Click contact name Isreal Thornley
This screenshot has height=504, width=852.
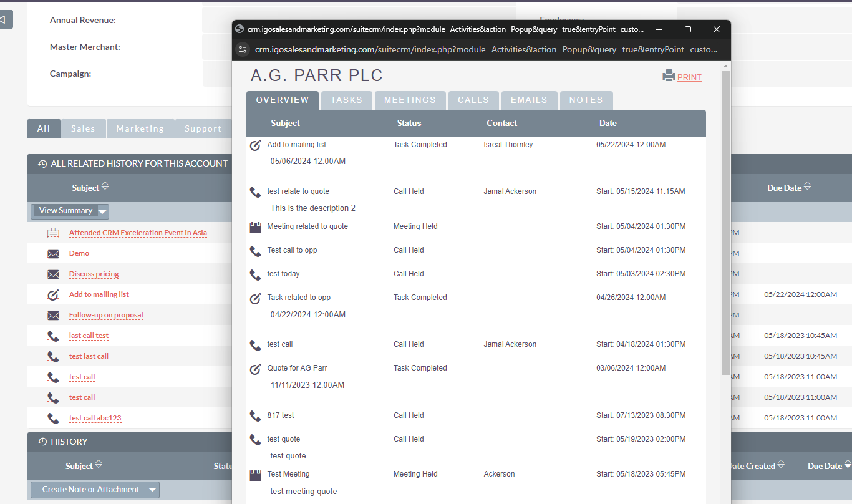point(508,145)
